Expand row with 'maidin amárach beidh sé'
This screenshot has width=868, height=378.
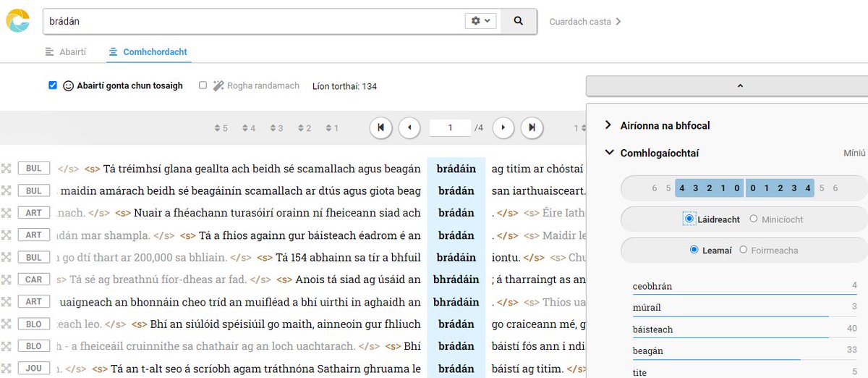pos(6,191)
